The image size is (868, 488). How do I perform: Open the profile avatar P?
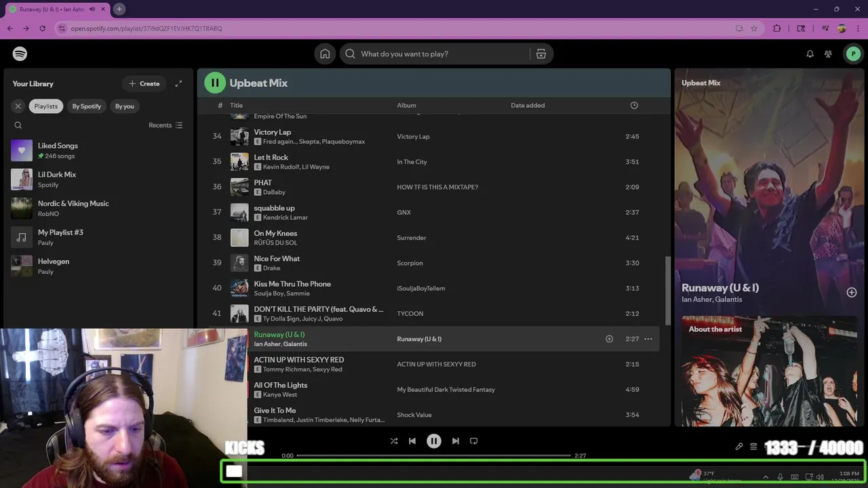[853, 54]
